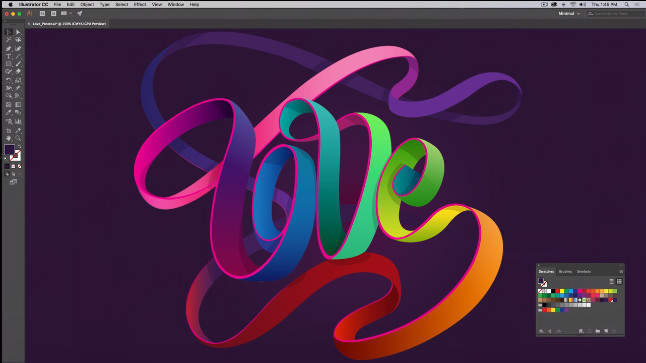Choose the Magic Wand tool

pyautogui.click(x=8, y=40)
